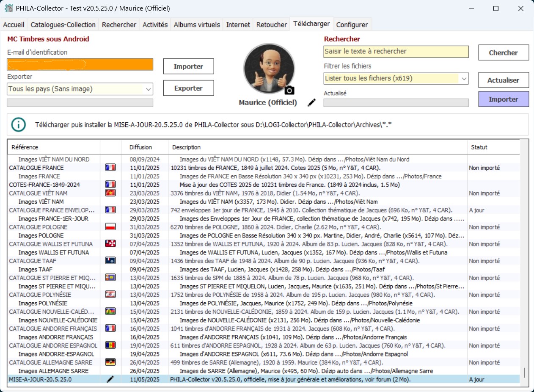Click the orange e-mail d'identification field
The width and height of the screenshot is (534, 392).
point(80,64)
